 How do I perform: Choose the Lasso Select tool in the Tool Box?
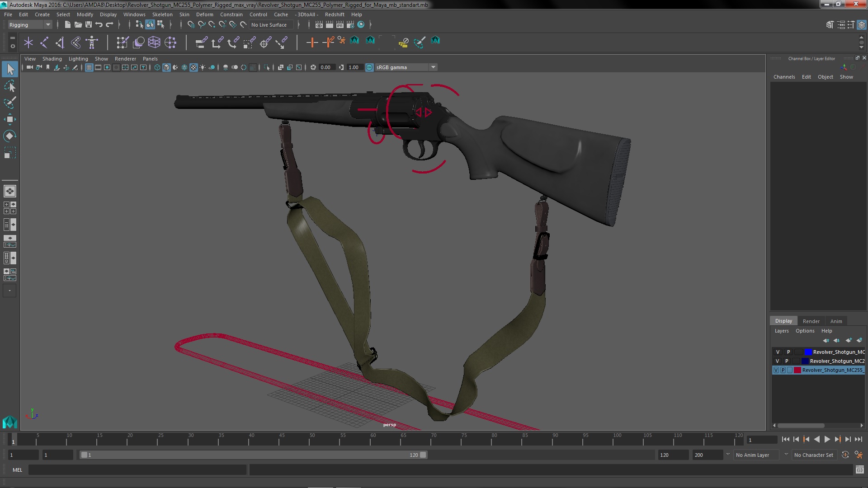tap(10, 86)
